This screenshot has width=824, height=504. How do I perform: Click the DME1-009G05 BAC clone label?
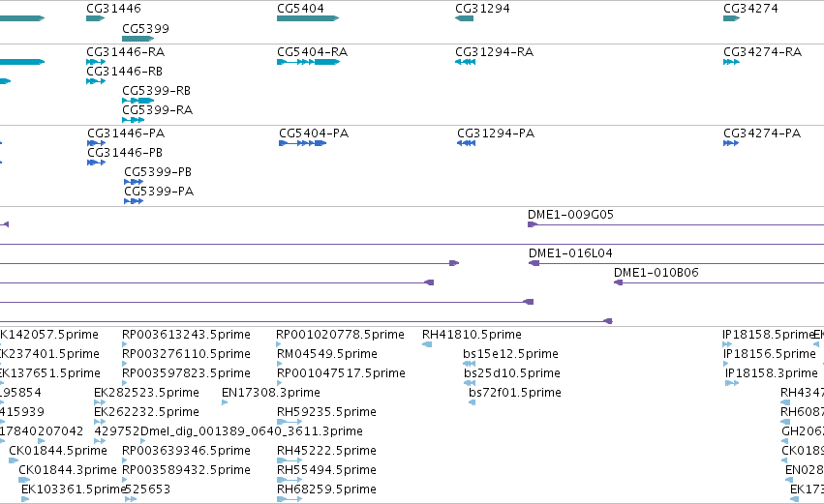[570, 215]
